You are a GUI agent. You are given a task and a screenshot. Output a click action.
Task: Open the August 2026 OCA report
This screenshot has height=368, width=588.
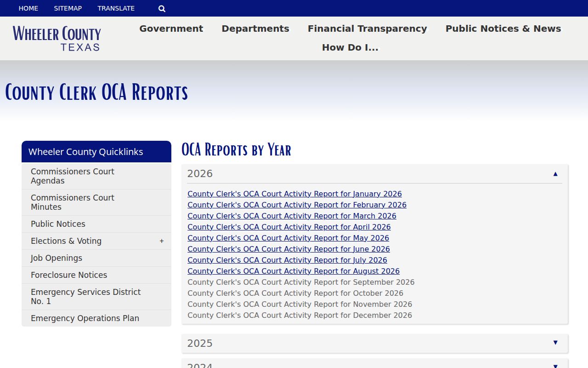294,271
